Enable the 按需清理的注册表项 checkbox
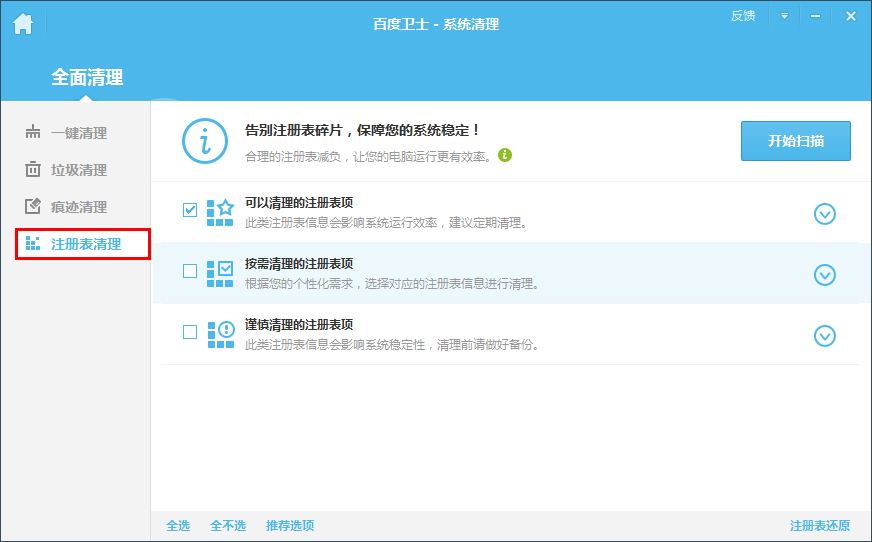Viewport: 872px width, 542px height. (190, 271)
